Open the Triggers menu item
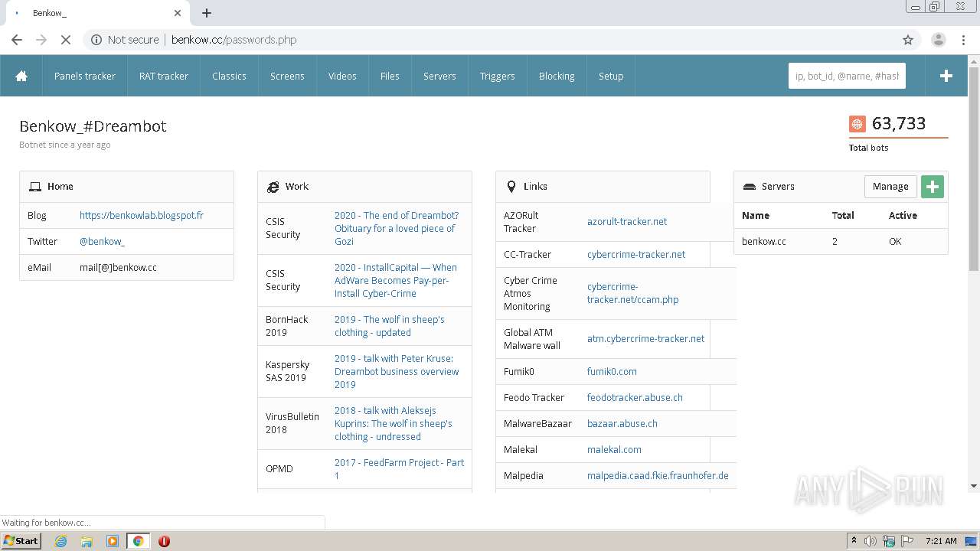Viewport: 980px width, 551px height. [498, 76]
